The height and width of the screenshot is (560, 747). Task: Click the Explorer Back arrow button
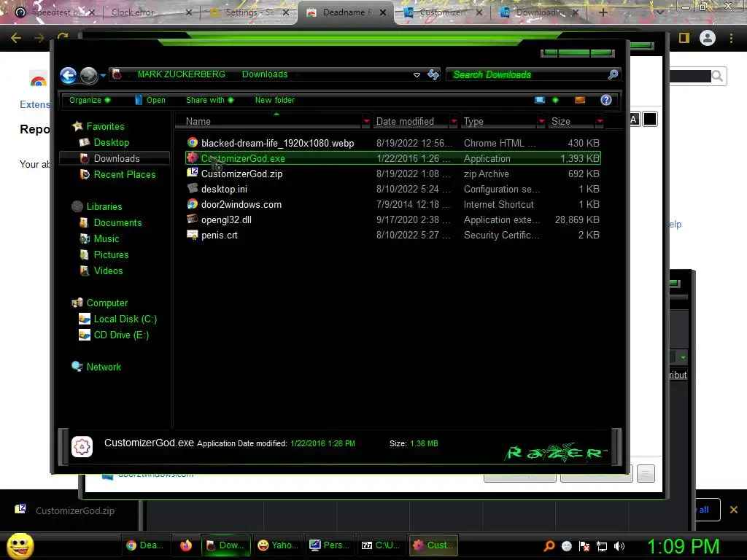coord(68,75)
